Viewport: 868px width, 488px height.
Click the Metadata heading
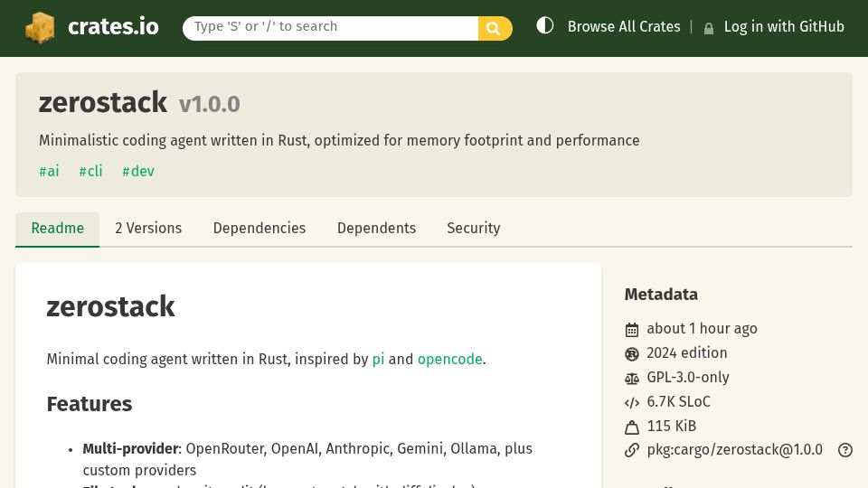661,295
